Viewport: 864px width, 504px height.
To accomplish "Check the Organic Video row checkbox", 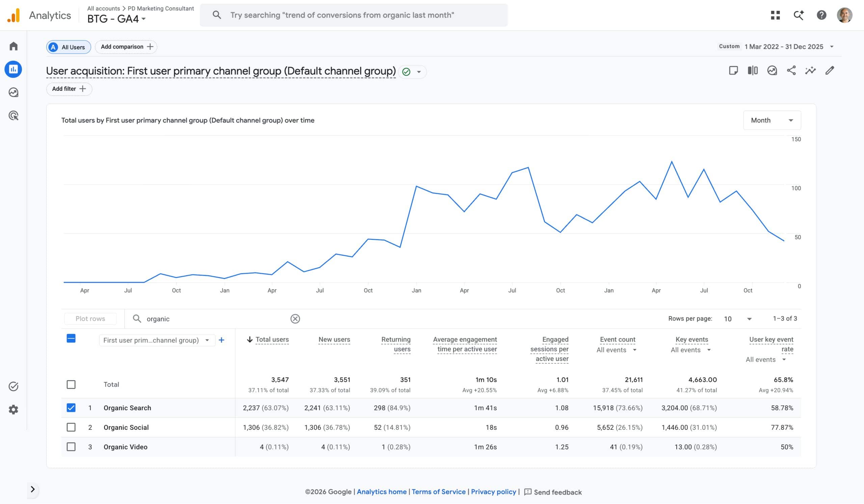I will tap(71, 447).
